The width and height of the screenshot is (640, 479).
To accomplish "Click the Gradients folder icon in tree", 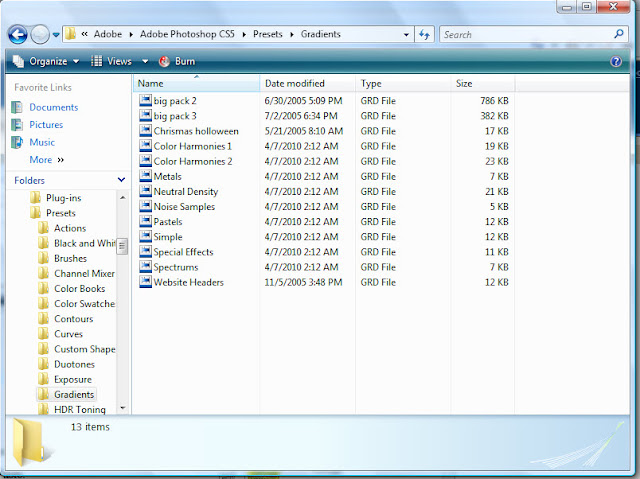I will pos(43,394).
